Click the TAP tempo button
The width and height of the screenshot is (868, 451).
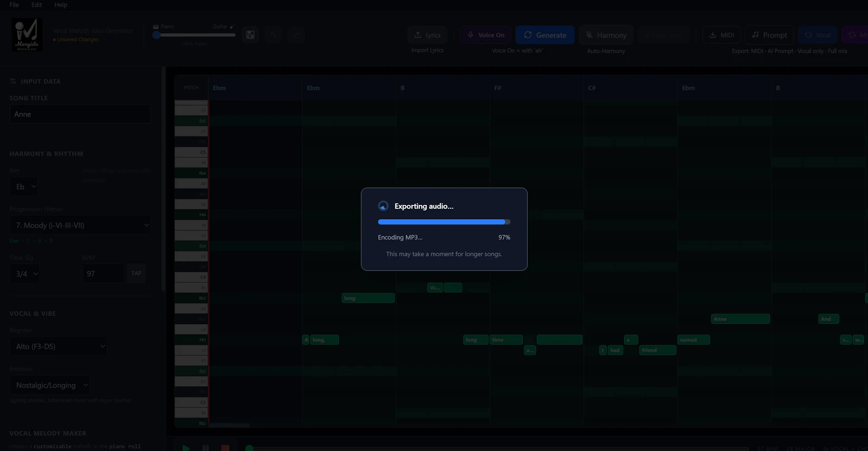point(136,273)
